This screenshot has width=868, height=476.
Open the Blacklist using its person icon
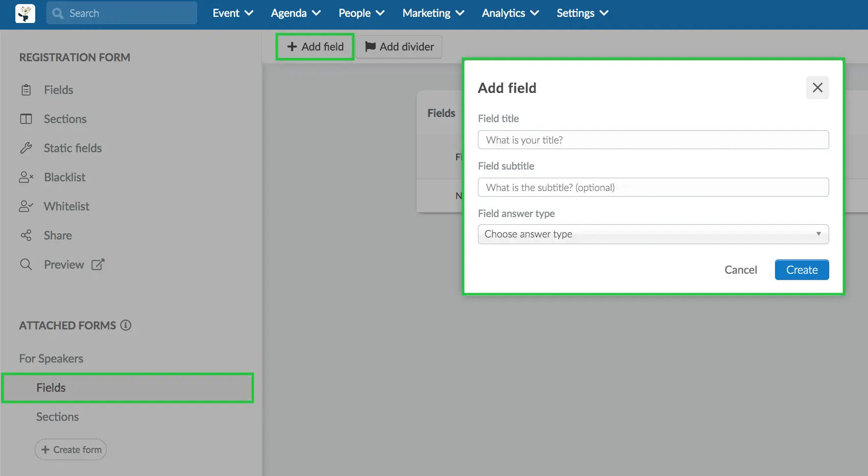coord(26,177)
